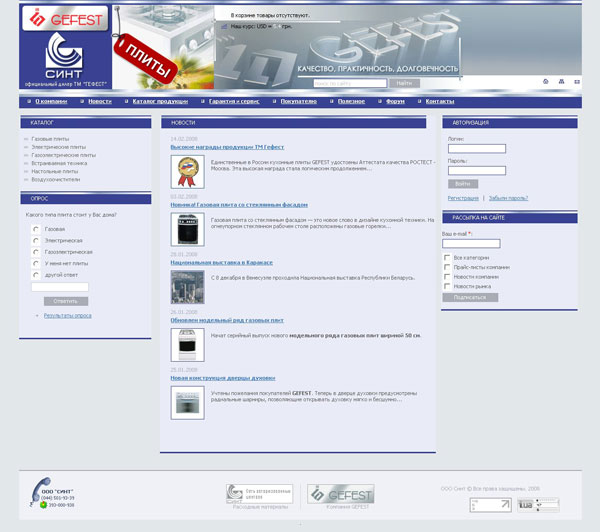Select the Газовая poll option
The image size is (600, 532).
36,229
